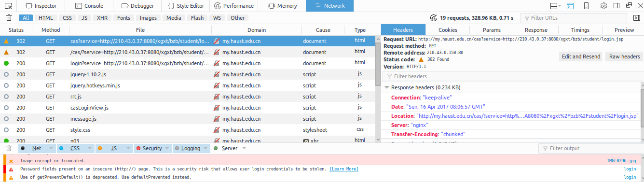This screenshot has width=644, height=183.
Task: Toggle the Media request filter
Action: [x=174, y=18]
